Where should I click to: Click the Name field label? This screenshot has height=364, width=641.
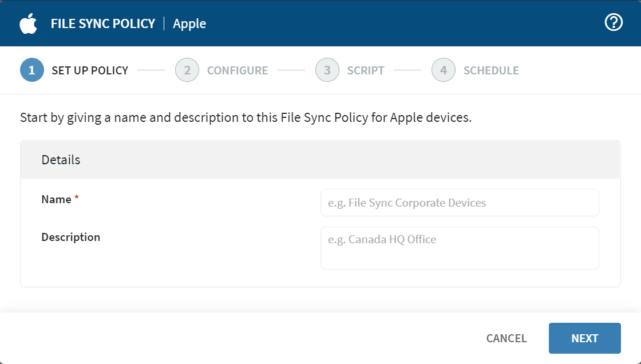tap(56, 199)
